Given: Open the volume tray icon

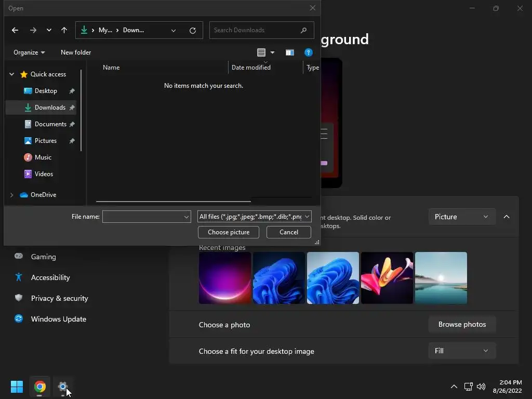Looking at the screenshot, I should [481, 387].
